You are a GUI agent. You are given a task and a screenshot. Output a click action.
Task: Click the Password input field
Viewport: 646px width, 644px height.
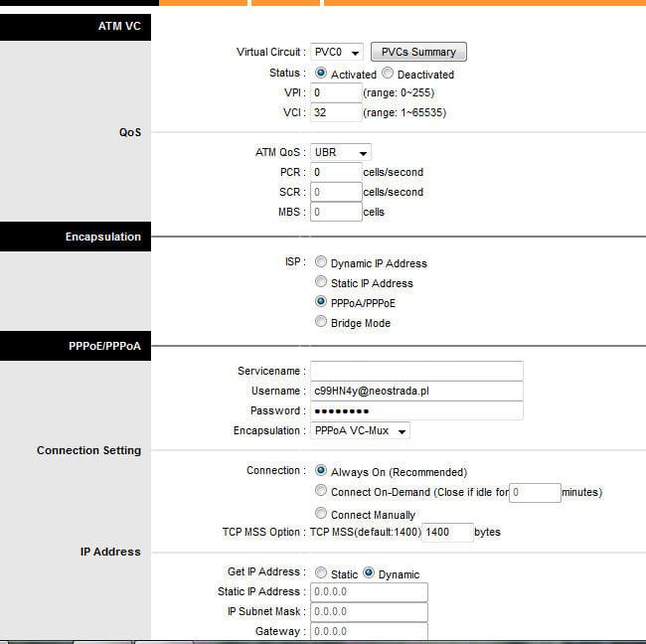[x=416, y=410]
